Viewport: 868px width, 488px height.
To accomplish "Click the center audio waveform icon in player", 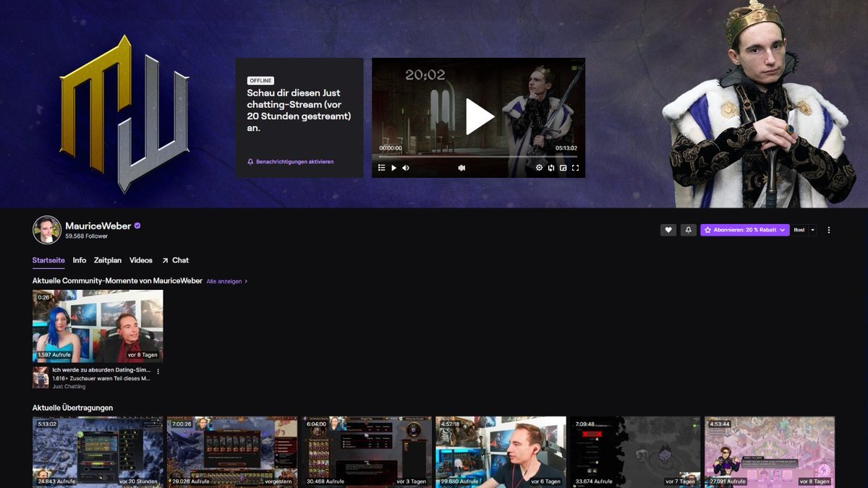I will 462,168.
